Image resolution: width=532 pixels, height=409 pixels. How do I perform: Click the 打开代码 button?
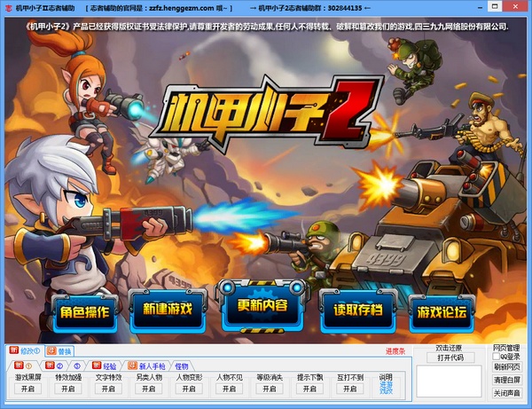[x=450, y=358]
